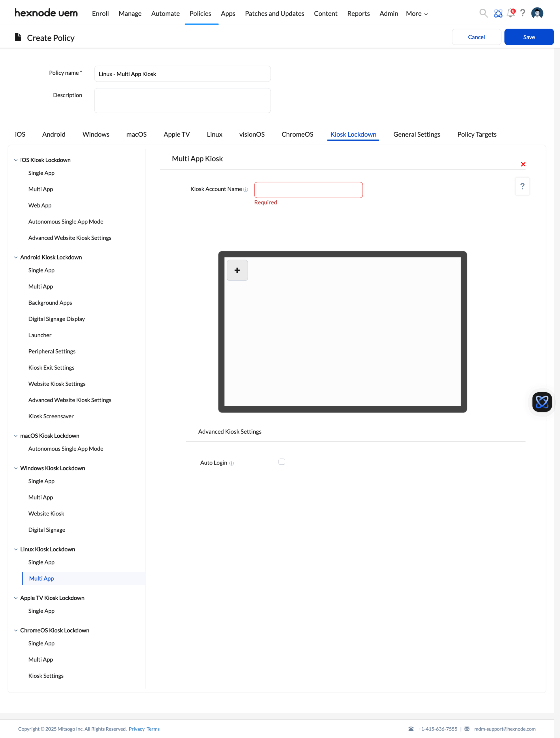Collapse ChromeOS Kiosk Lockdown section

coord(16,630)
